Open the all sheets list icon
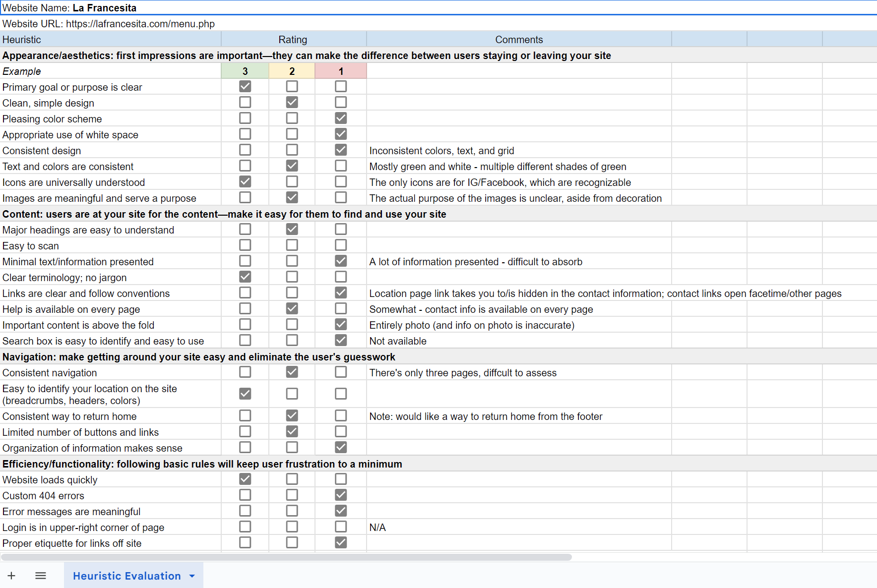Image resolution: width=877 pixels, height=588 pixels. (x=41, y=576)
